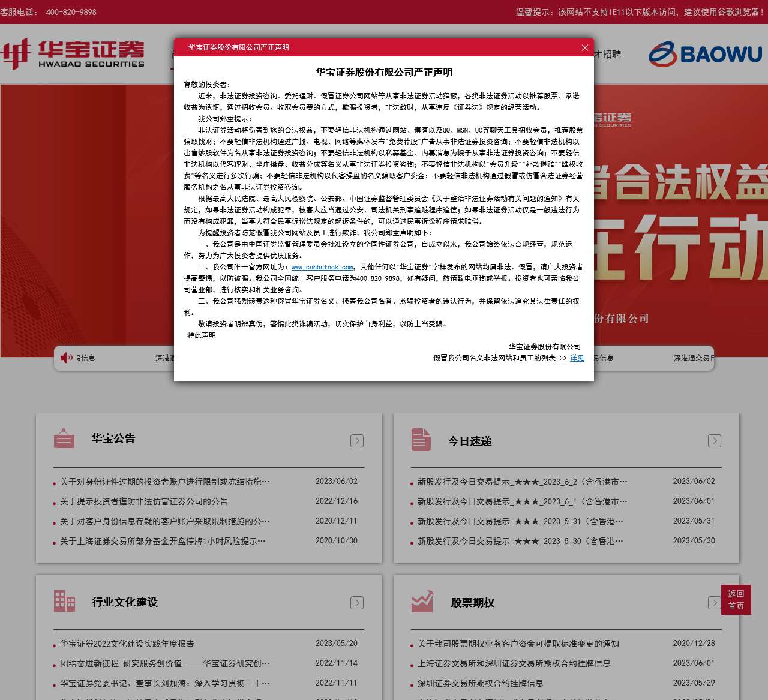Open 关于对客户身份信息存疑 announcement

coord(165,521)
